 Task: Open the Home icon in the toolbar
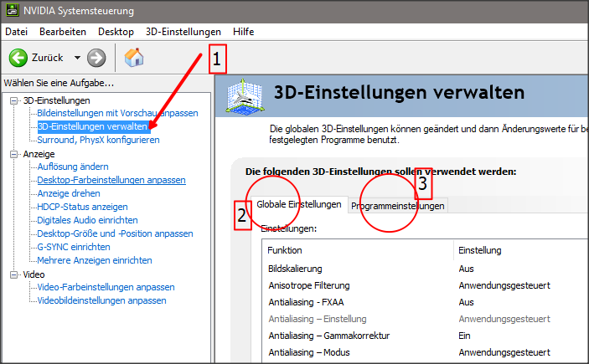[x=133, y=58]
